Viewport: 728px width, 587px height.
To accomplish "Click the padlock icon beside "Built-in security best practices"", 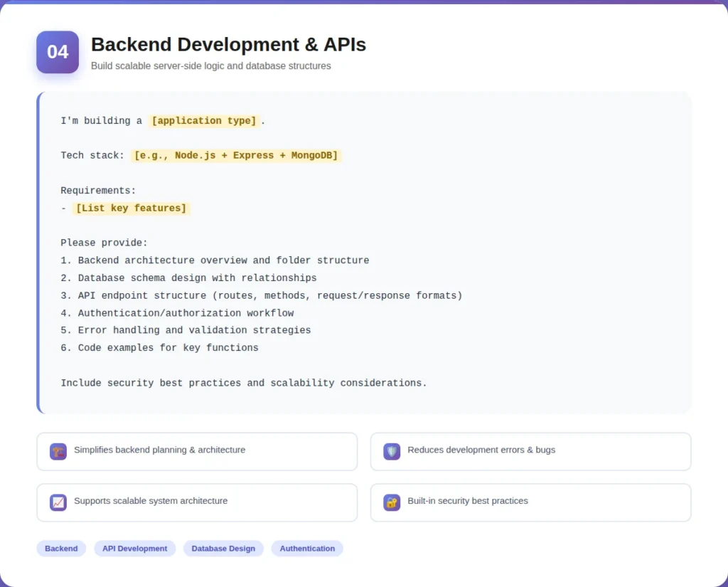I will [391, 502].
